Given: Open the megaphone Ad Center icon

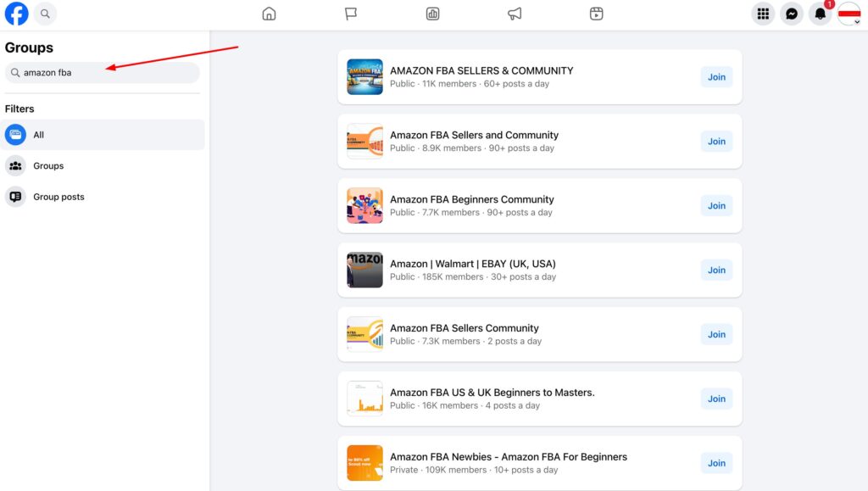Looking at the screenshot, I should (515, 14).
